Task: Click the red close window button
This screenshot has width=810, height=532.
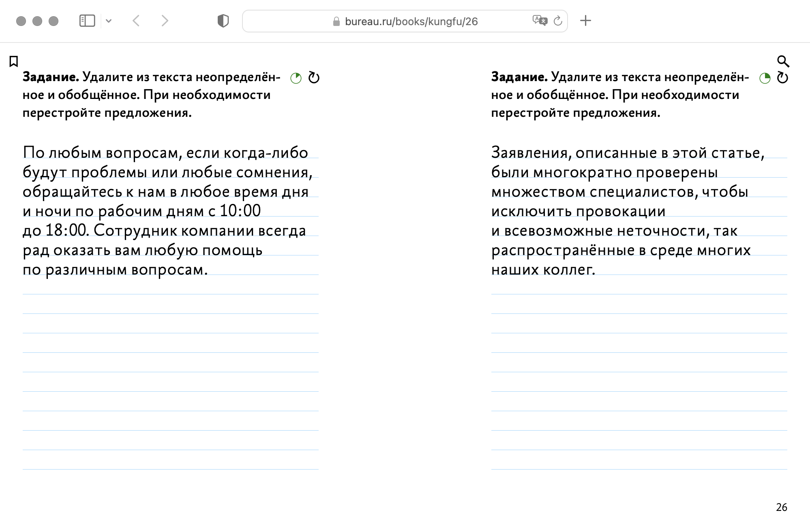Action: click(x=21, y=21)
